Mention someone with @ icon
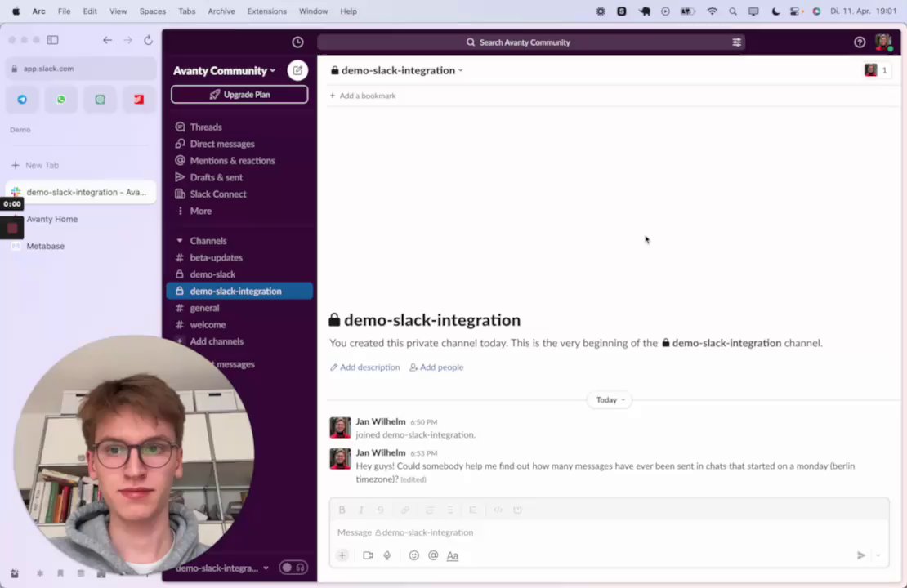This screenshot has width=907, height=588. [433, 555]
